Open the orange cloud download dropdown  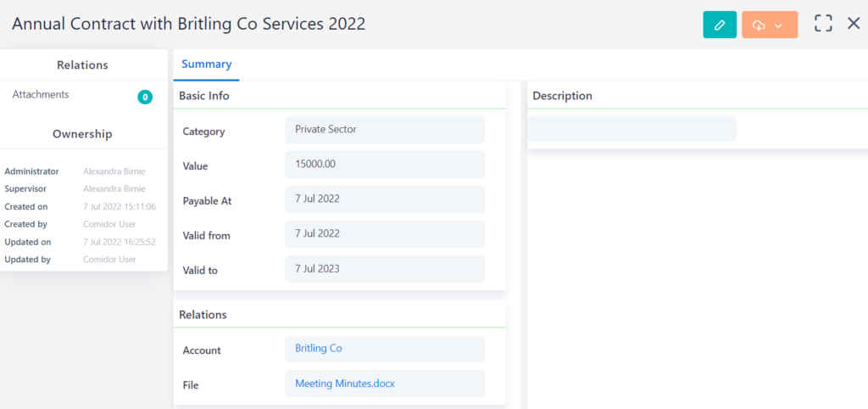tap(770, 25)
